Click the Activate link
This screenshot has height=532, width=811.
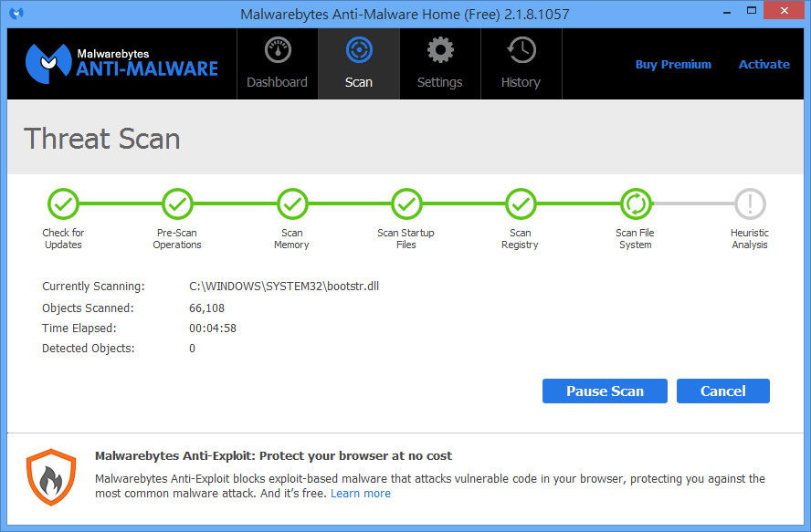click(764, 65)
